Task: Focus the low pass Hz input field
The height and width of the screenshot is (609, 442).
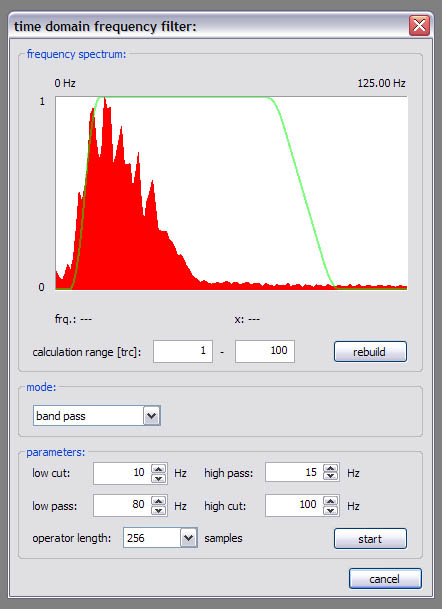Action: [x=122, y=506]
